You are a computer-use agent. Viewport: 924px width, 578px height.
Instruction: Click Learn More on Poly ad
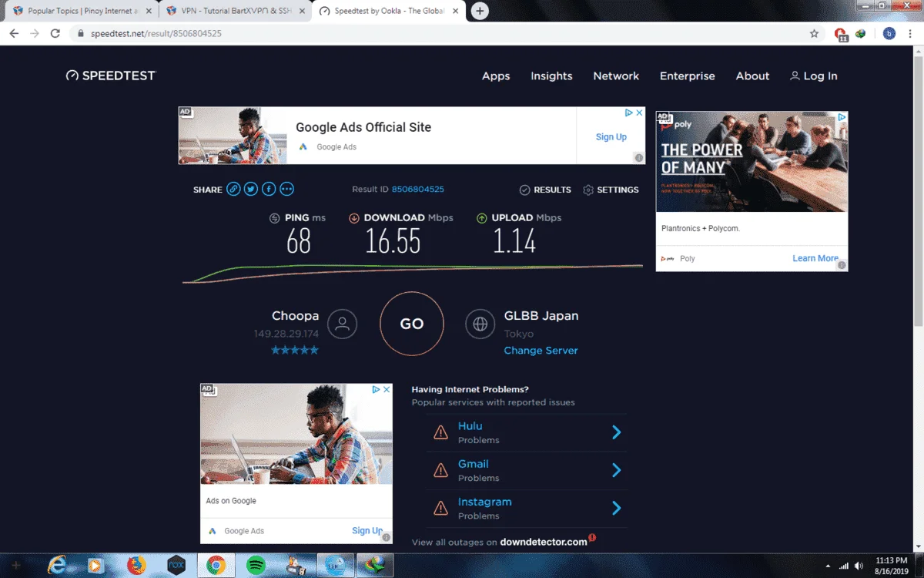tap(815, 258)
